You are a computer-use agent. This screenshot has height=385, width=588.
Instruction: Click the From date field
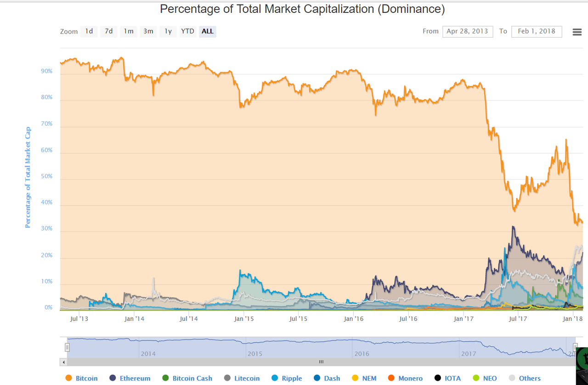click(468, 31)
